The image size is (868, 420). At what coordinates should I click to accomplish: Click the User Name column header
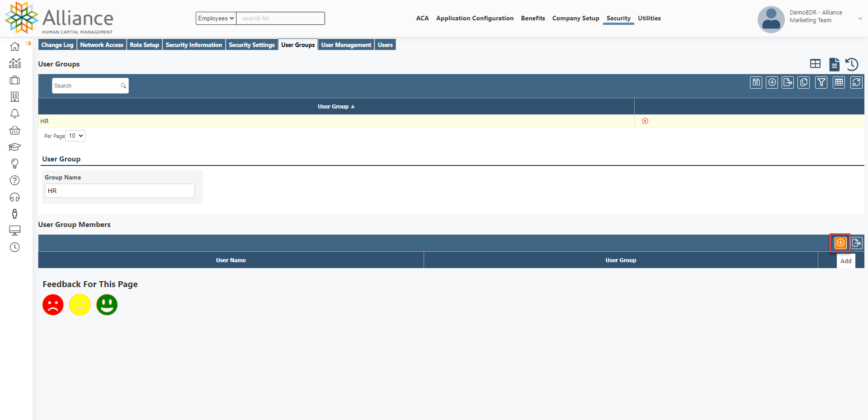click(231, 260)
